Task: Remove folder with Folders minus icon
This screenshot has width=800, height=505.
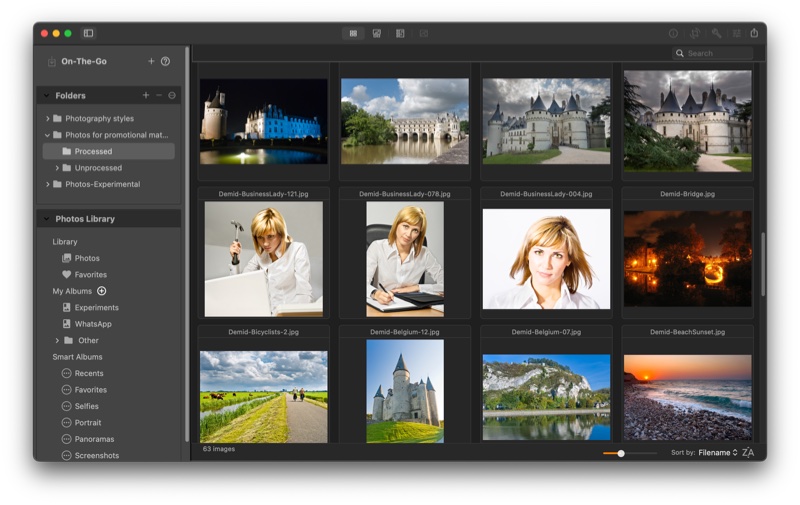Action: 159,95
